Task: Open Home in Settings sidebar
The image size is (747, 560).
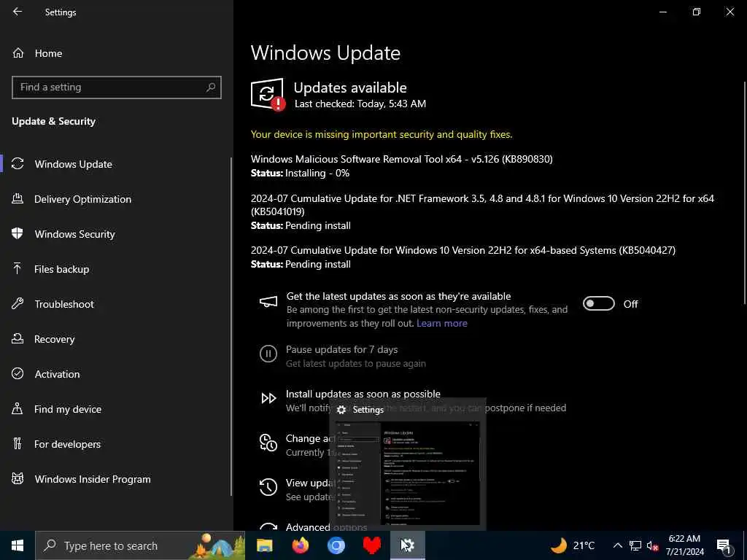Action: coord(48,53)
